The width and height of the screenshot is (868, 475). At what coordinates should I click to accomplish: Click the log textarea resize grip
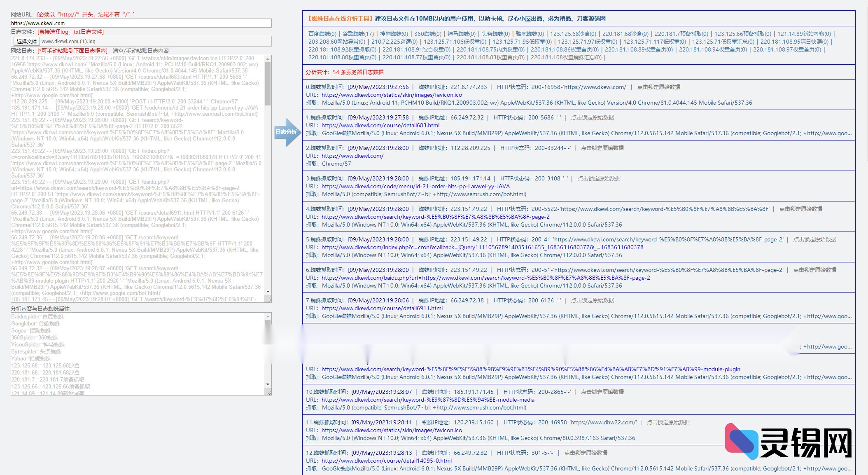[x=269, y=300]
